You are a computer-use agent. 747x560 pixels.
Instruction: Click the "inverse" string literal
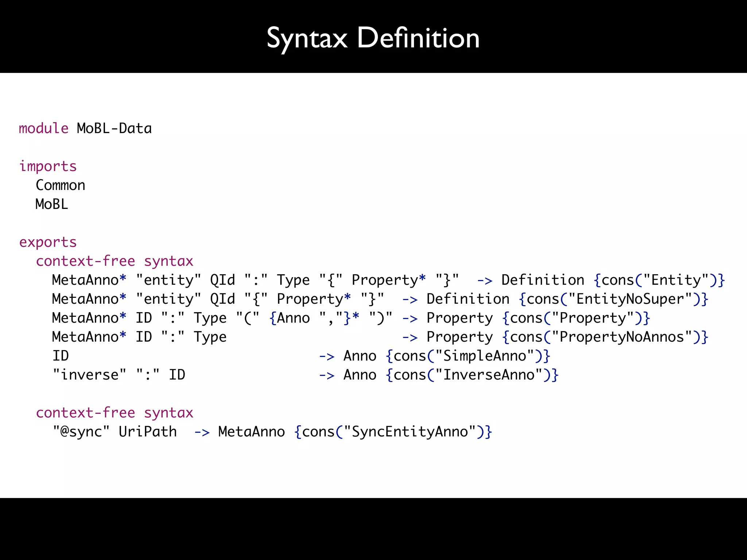click(x=89, y=375)
